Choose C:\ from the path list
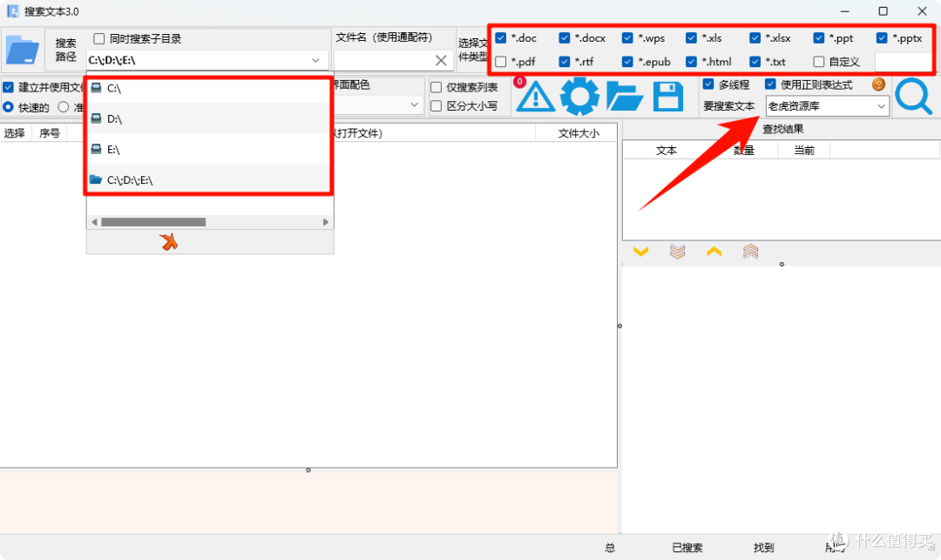941x560 pixels. point(208,88)
